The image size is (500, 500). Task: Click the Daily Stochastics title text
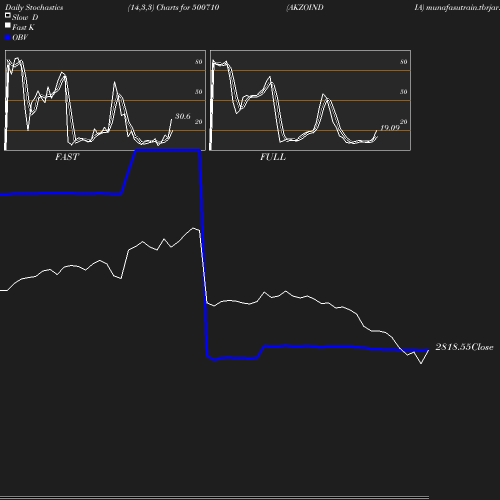coord(34,7)
